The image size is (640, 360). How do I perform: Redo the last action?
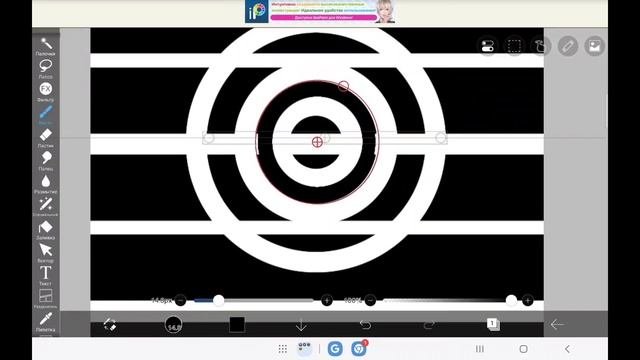click(x=429, y=324)
